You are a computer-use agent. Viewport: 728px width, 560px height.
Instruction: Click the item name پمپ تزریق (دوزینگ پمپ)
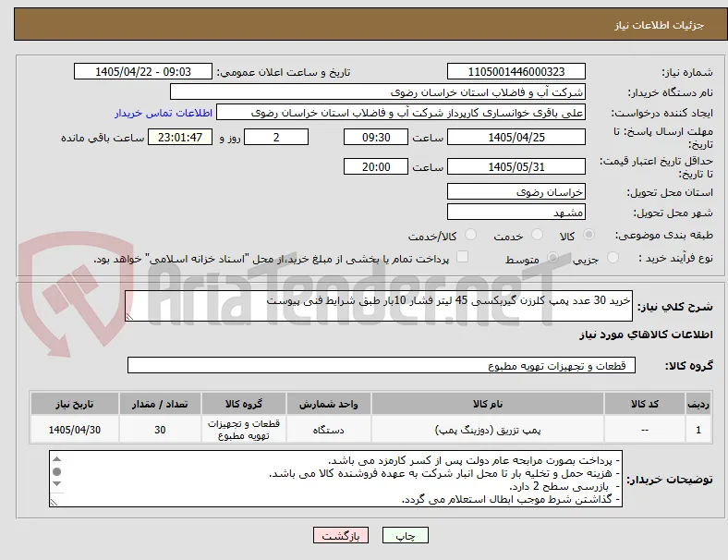click(488, 430)
